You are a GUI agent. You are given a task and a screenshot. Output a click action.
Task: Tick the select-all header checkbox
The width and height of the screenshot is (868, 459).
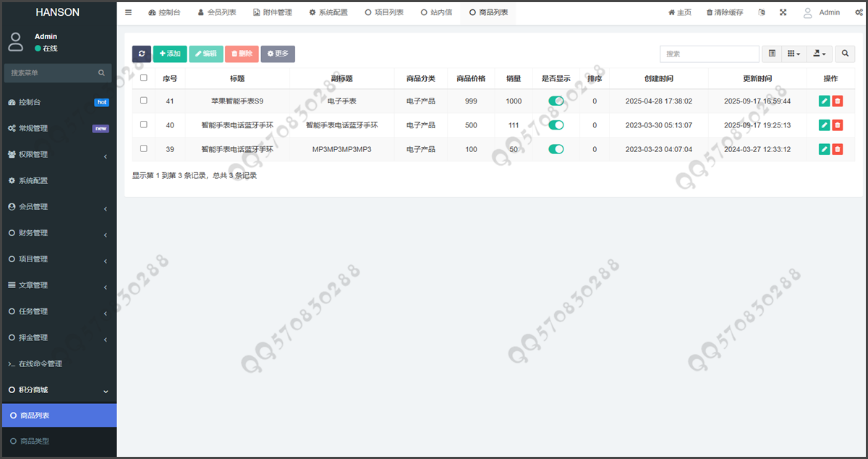(144, 78)
